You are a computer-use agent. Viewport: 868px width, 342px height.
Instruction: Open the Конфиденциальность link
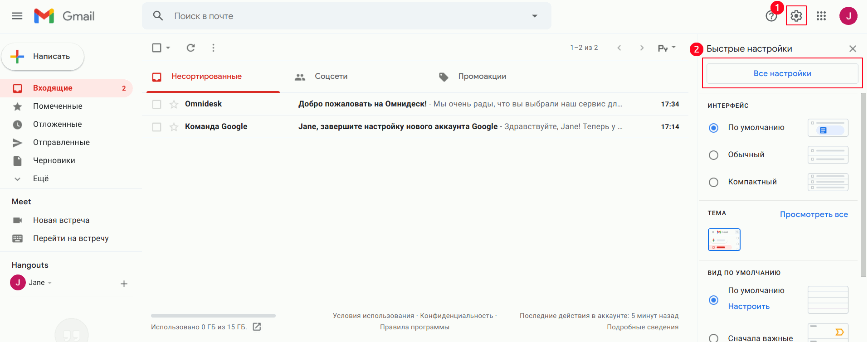point(456,316)
